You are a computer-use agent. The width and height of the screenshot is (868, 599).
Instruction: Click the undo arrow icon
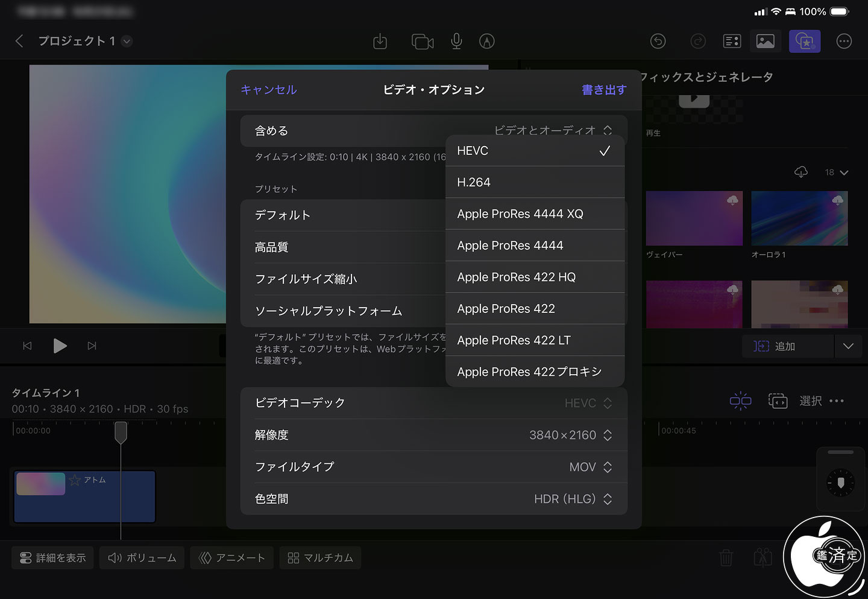[x=658, y=41]
